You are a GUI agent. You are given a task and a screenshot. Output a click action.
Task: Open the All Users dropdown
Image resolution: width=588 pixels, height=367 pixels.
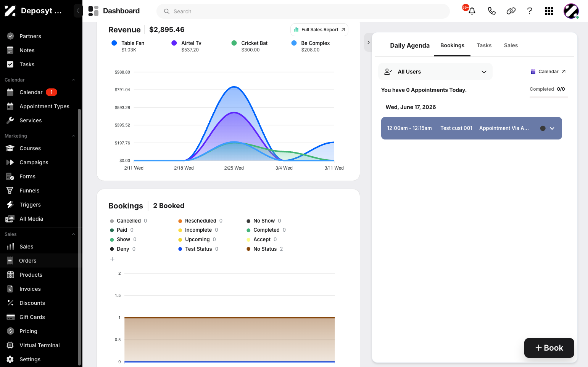pos(435,72)
